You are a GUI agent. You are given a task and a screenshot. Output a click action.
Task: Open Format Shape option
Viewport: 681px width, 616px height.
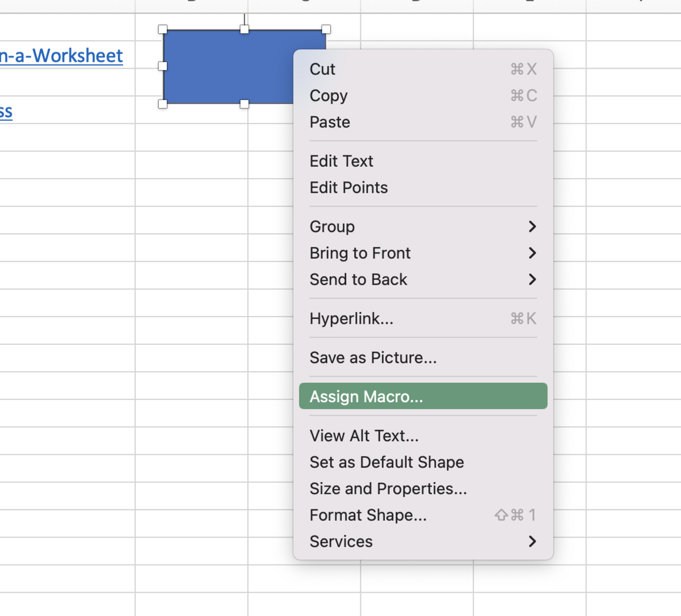423,515
